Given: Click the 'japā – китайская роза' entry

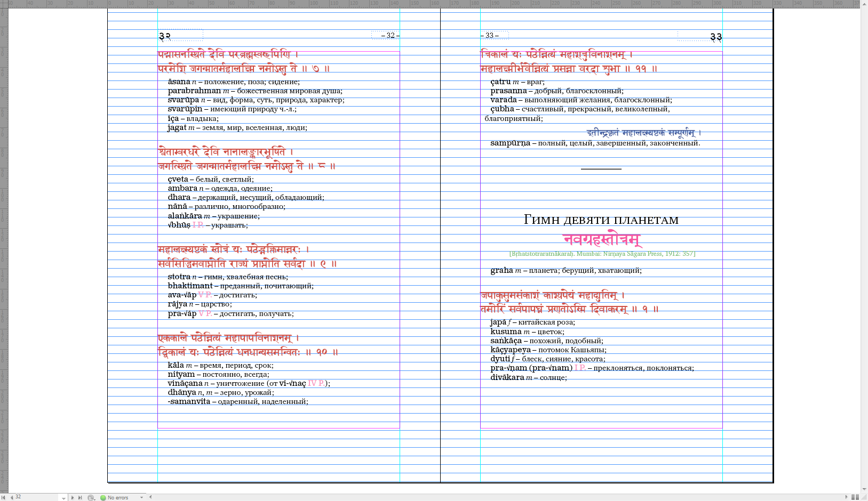Looking at the screenshot, I should [532, 322].
